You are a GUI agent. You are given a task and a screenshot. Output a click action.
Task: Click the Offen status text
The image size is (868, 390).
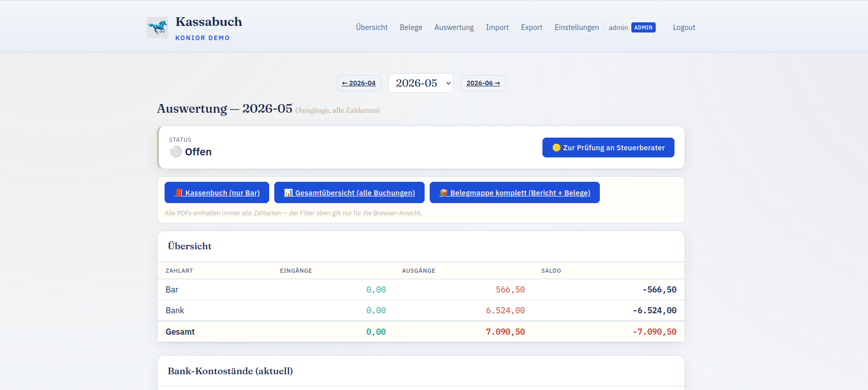198,152
